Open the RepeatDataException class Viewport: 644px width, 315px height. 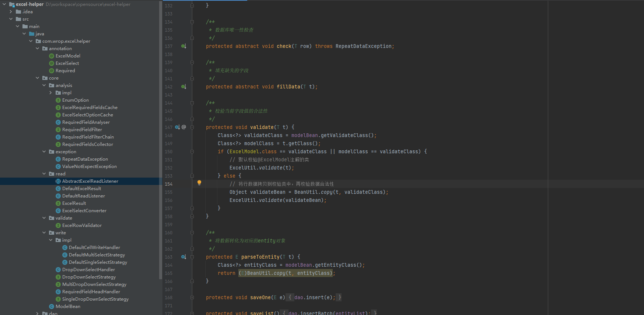coord(85,159)
